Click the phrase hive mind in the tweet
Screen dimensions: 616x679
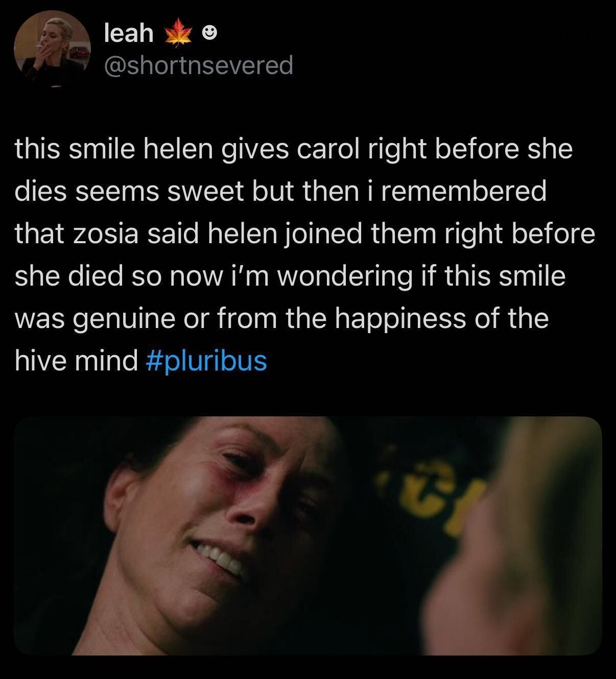pos(76,361)
